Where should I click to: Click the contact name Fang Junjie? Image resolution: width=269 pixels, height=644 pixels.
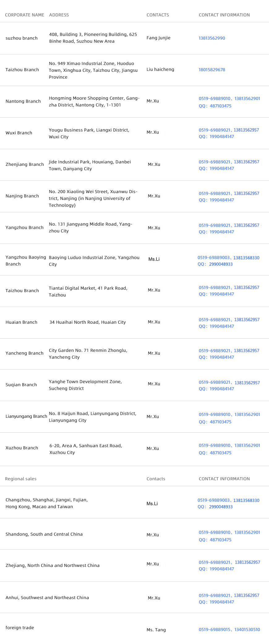[x=158, y=38]
